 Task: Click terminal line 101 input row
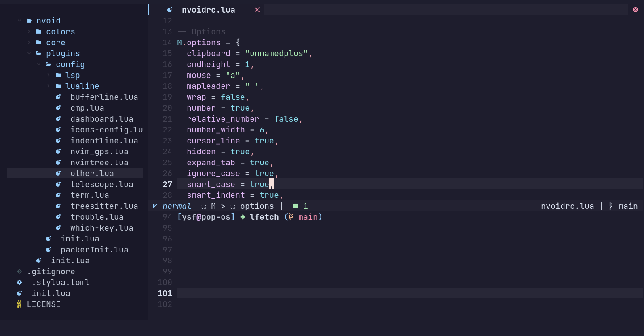click(410, 293)
